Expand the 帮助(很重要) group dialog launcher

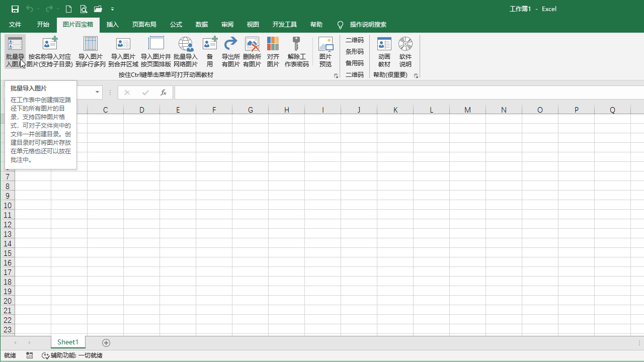click(x=416, y=76)
